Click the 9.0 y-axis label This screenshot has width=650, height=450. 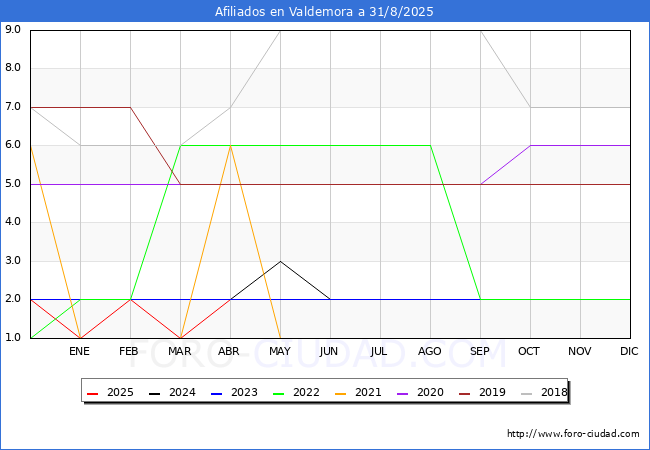pyautogui.click(x=13, y=29)
